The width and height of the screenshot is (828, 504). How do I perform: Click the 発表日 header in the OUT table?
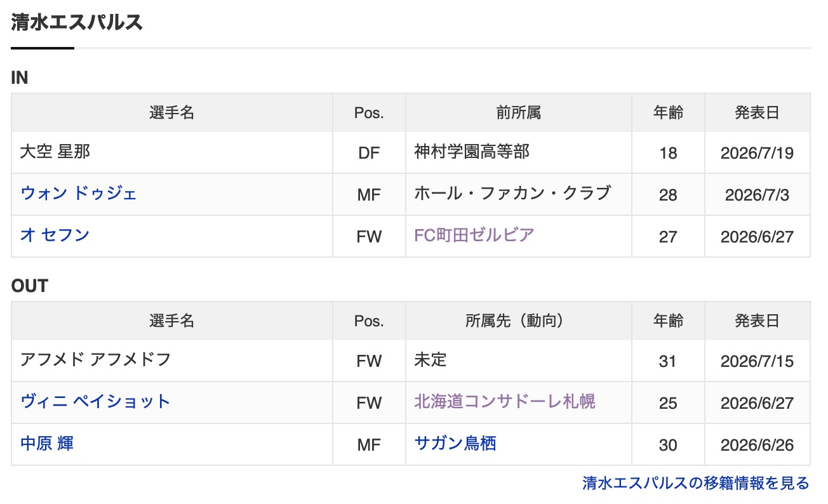click(757, 321)
